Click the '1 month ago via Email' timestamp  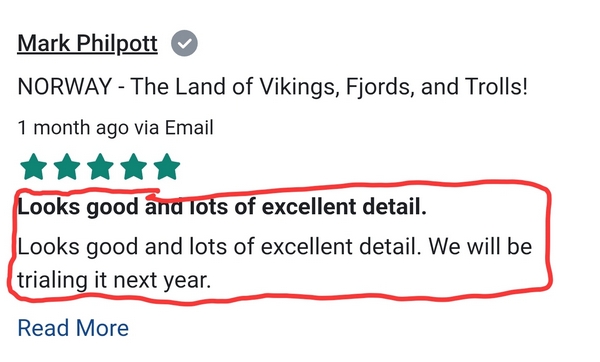point(116,128)
